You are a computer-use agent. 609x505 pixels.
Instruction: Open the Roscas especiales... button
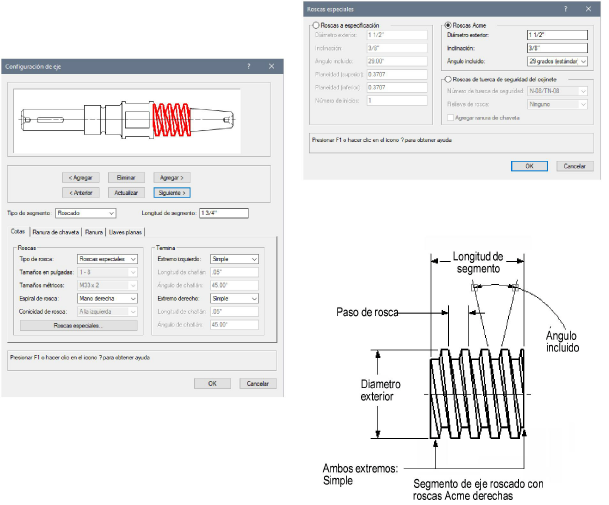[79, 326]
